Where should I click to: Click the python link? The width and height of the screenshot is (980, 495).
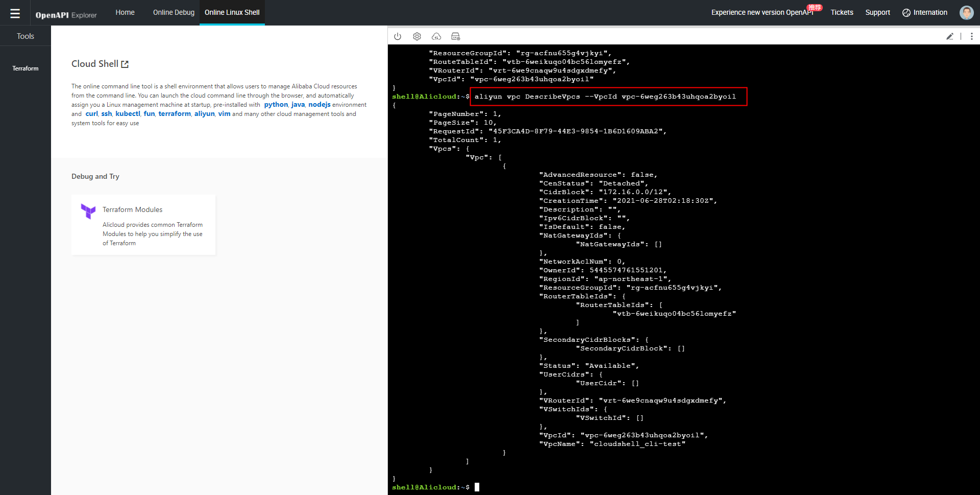276,105
